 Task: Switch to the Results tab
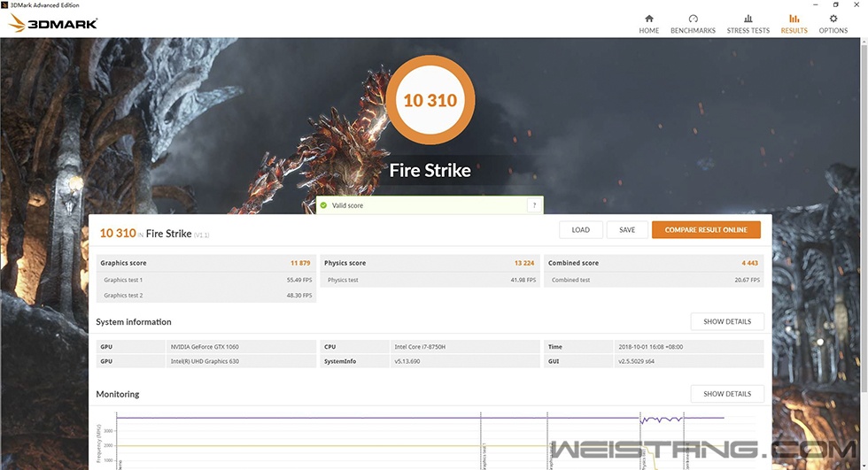pos(794,24)
